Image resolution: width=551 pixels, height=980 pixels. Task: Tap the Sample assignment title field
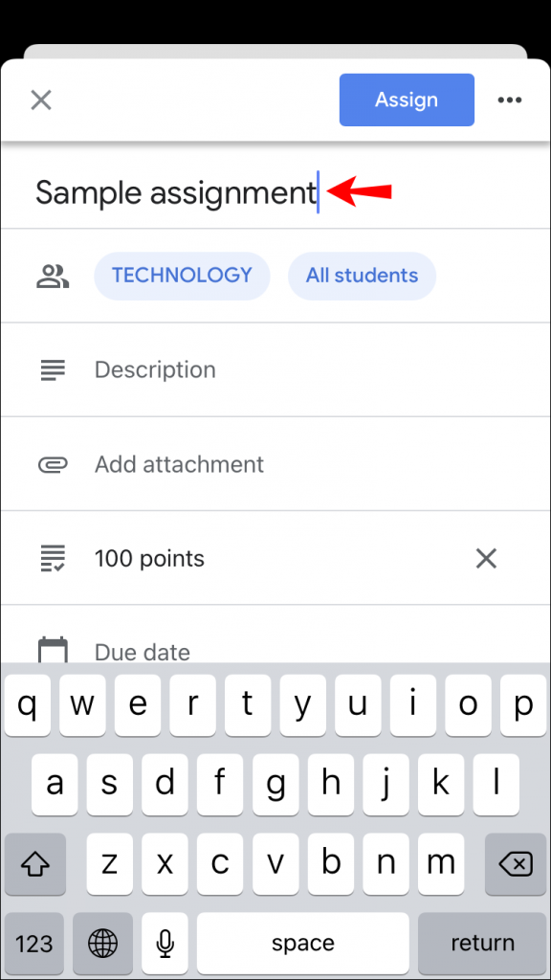pos(176,192)
